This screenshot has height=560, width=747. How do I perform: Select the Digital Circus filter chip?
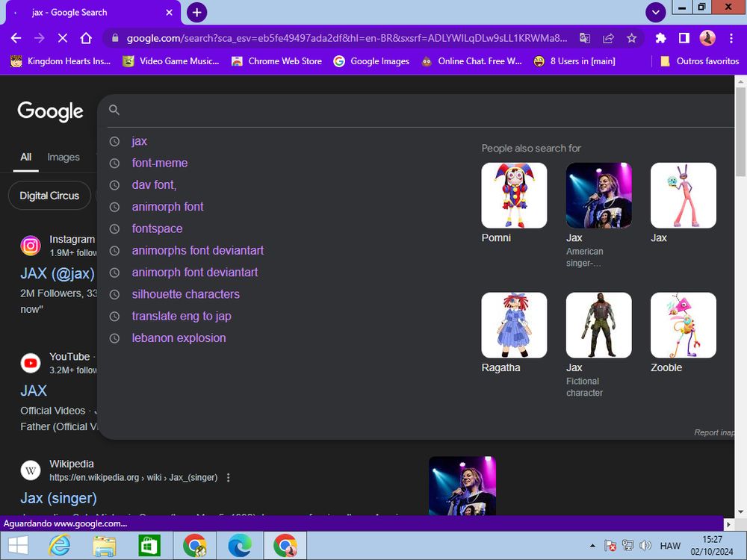(x=49, y=196)
